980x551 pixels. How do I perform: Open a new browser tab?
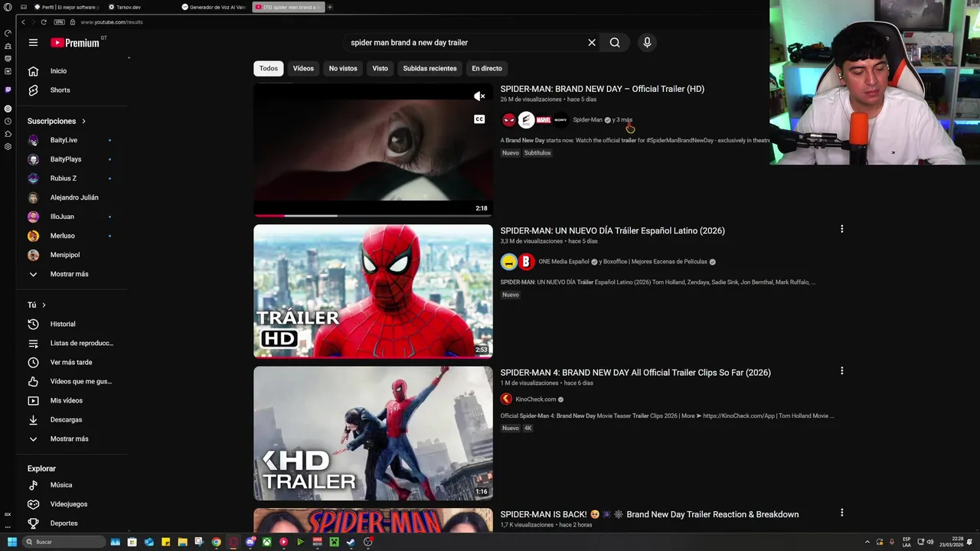point(330,7)
